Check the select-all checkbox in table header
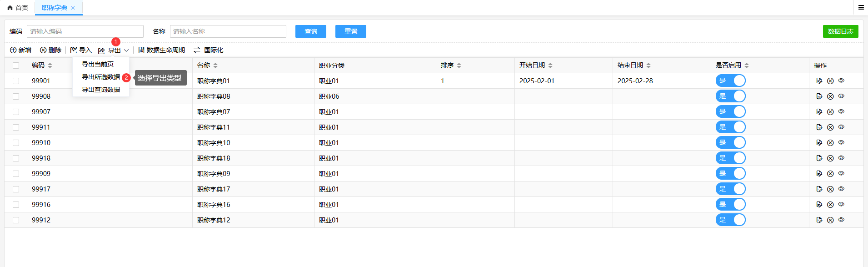Image resolution: width=868 pixels, height=267 pixels. (x=16, y=65)
